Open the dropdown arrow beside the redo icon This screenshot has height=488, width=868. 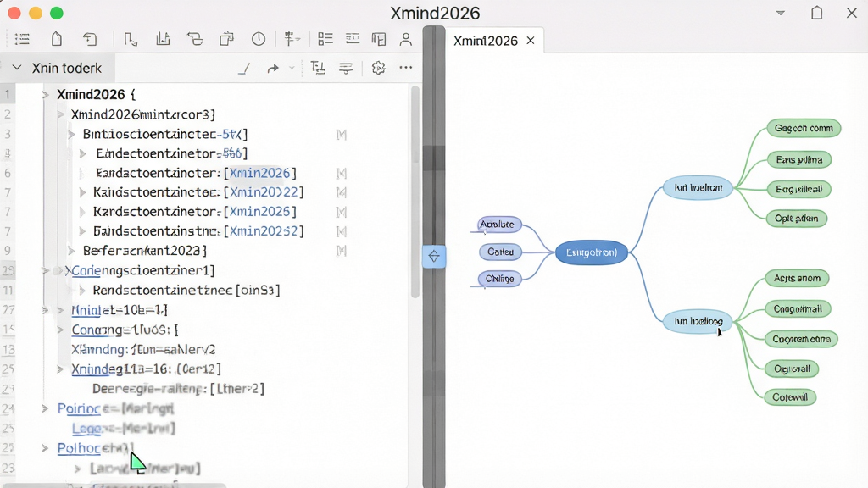pos(292,69)
